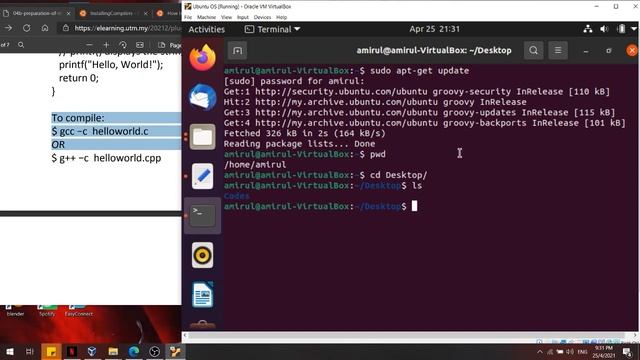Image resolution: width=640 pixels, height=360 pixels.
Task: Click the Ubuntu battery indicator icon
Action: (x=621, y=29)
